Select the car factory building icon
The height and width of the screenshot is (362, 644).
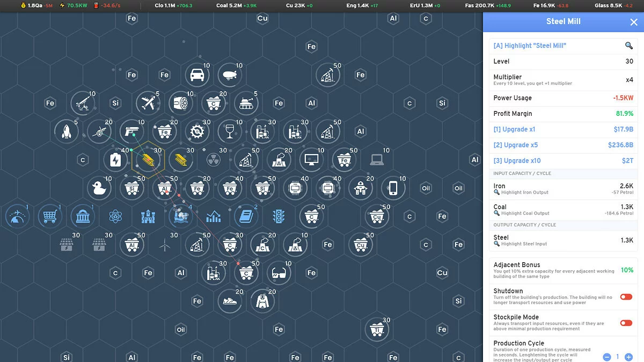[x=197, y=75]
